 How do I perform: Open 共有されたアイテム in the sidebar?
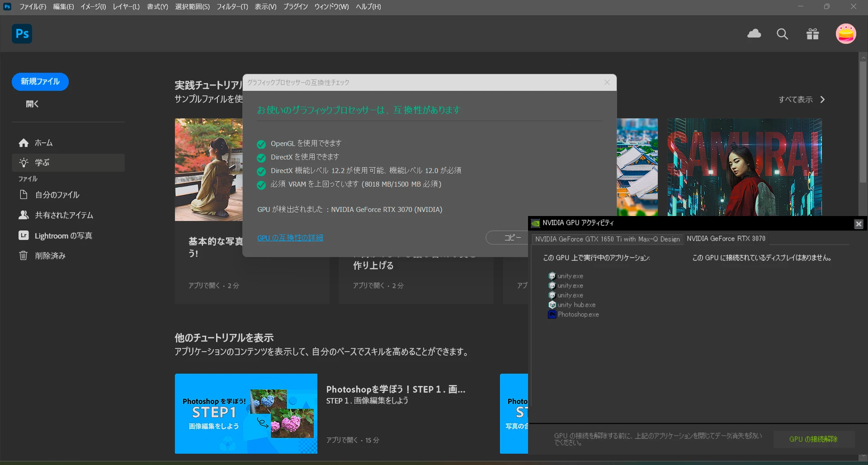[68, 215]
